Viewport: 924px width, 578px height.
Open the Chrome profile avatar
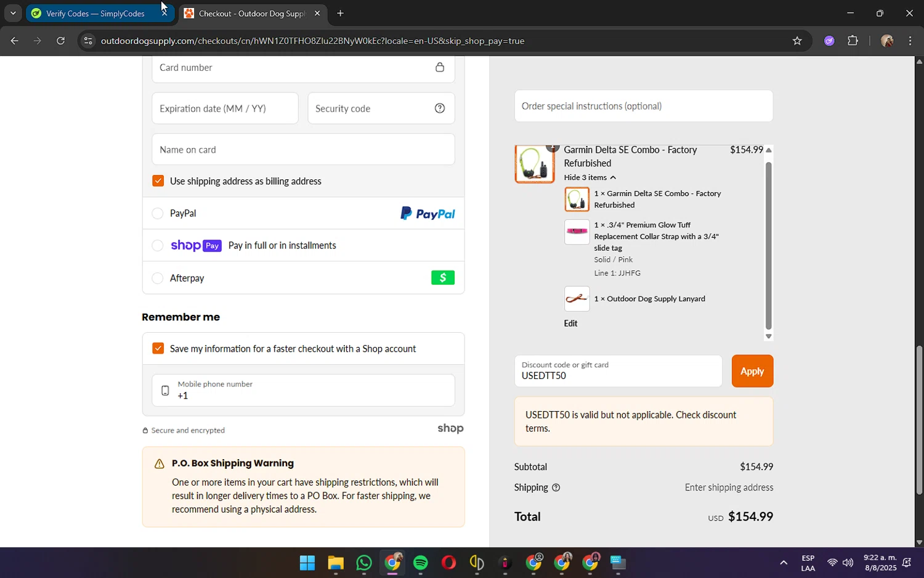887,41
